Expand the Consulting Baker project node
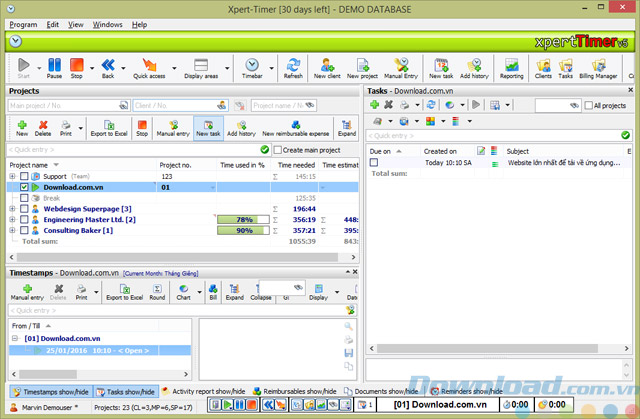The width and height of the screenshot is (640, 419). [x=12, y=230]
